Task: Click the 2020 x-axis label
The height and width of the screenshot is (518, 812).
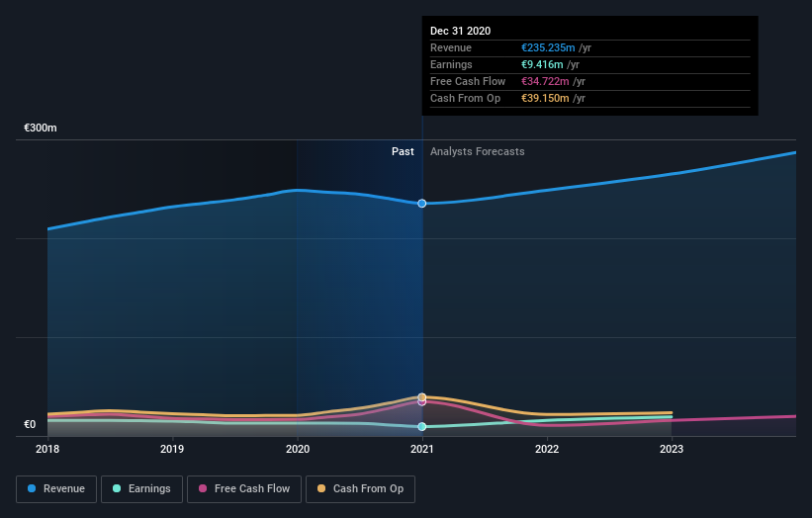Action: (x=298, y=449)
